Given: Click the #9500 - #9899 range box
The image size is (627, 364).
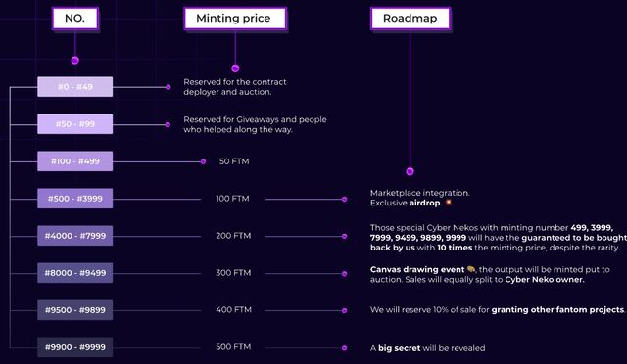Looking at the screenshot, I should [75, 310].
